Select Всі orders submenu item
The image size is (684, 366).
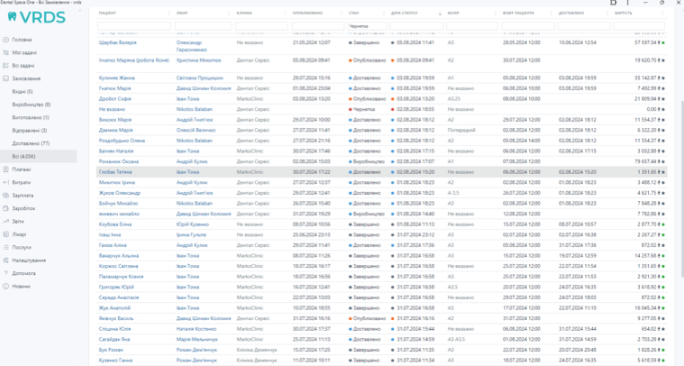point(38,156)
